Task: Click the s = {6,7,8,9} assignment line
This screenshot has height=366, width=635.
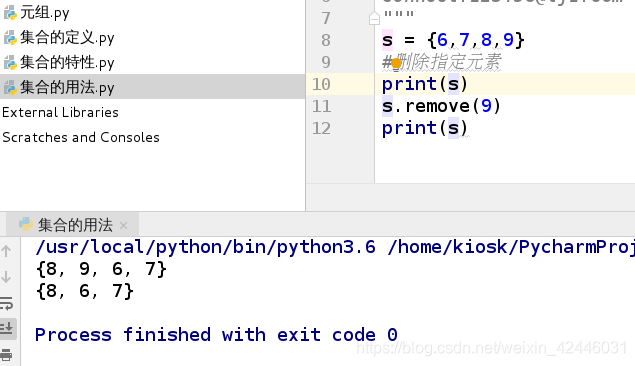Action: click(453, 40)
